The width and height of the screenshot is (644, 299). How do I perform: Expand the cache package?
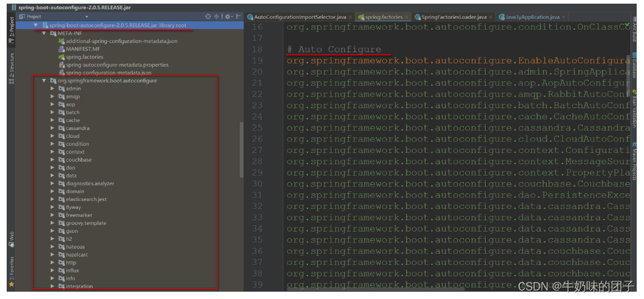tap(52, 120)
